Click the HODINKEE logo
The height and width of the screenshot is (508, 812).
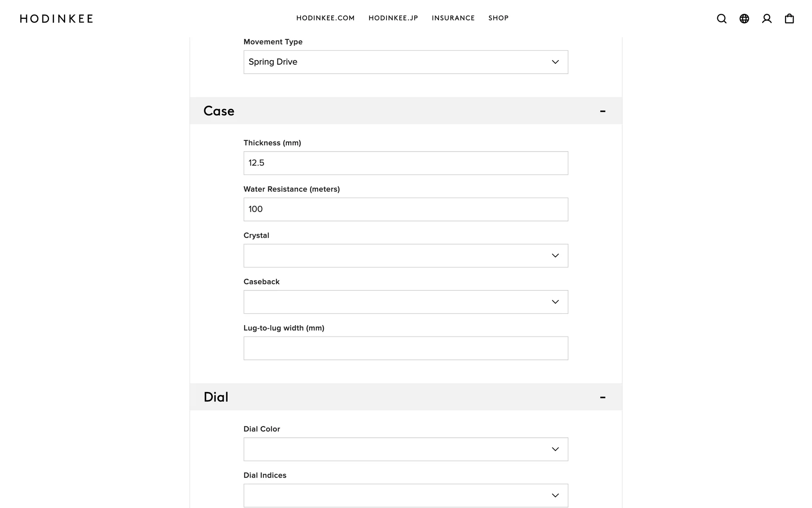[57, 19]
